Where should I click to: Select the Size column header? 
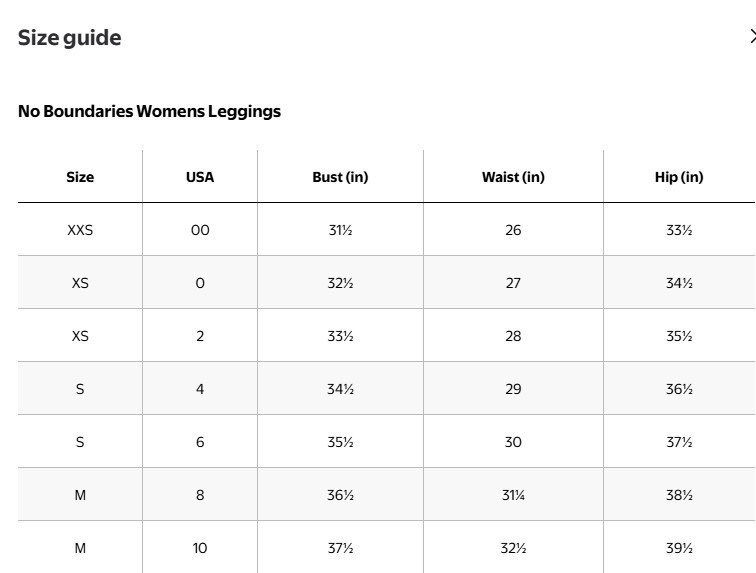coord(80,177)
